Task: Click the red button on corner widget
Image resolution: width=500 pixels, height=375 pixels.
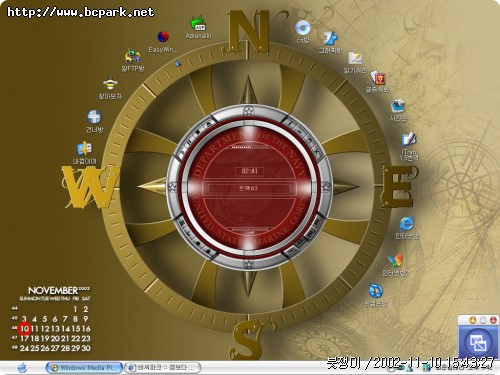Action: 493,320
